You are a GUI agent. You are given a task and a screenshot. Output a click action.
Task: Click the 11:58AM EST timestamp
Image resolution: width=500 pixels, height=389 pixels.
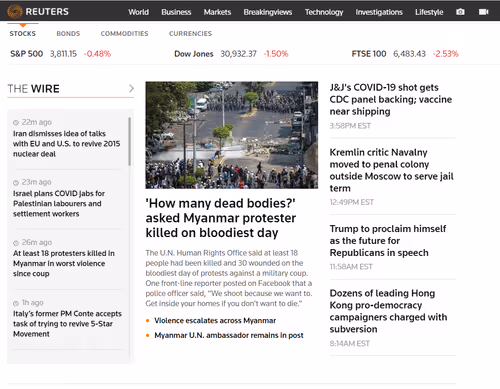pyautogui.click(x=351, y=267)
